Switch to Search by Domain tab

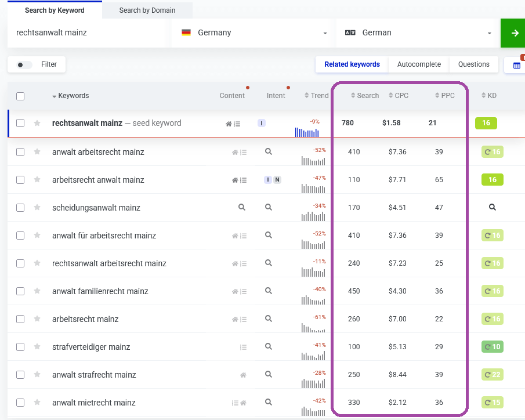tap(147, 10)
